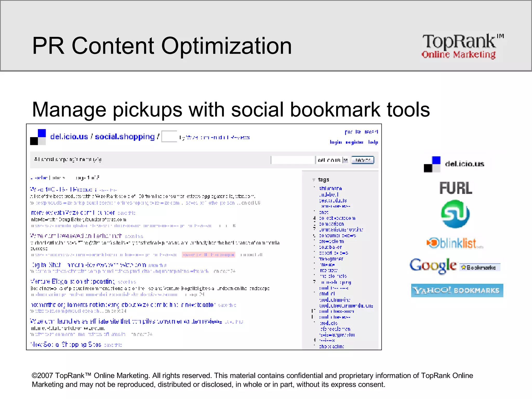
Task: Open the help link
Action: [x=373, y=142]
